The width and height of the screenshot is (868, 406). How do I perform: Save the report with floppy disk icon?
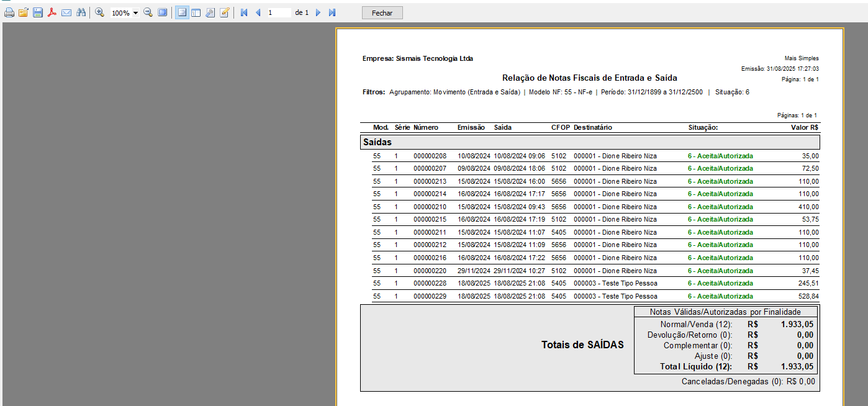[x=38, y=12]
